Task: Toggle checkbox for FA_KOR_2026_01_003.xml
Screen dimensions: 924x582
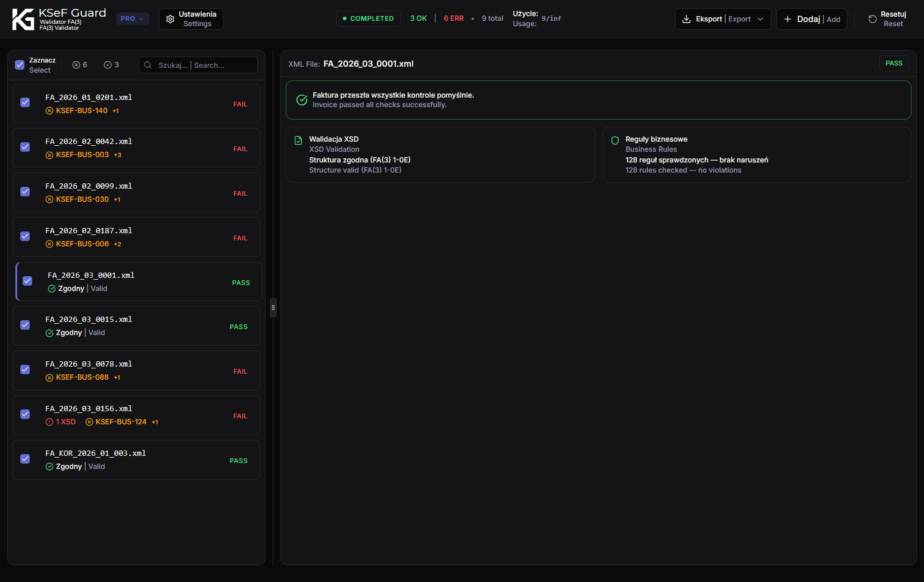Action: pos(25,459)
